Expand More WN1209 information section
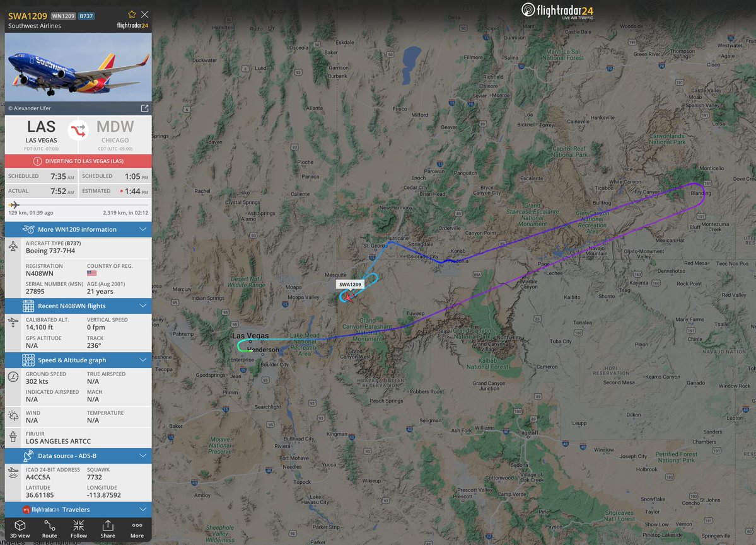Viewport: 756px width, 545px height. 78,229
